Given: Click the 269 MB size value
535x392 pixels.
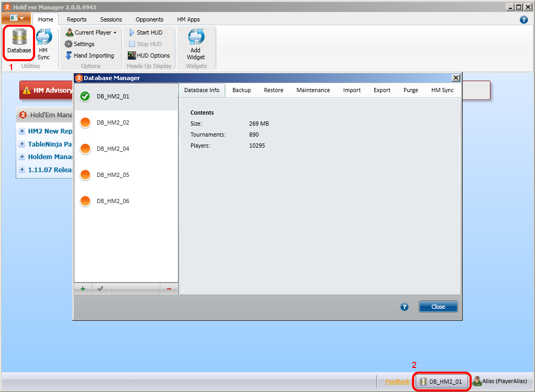Looking at the screenshot, I should pyautogui.click(x=259, y=124).
